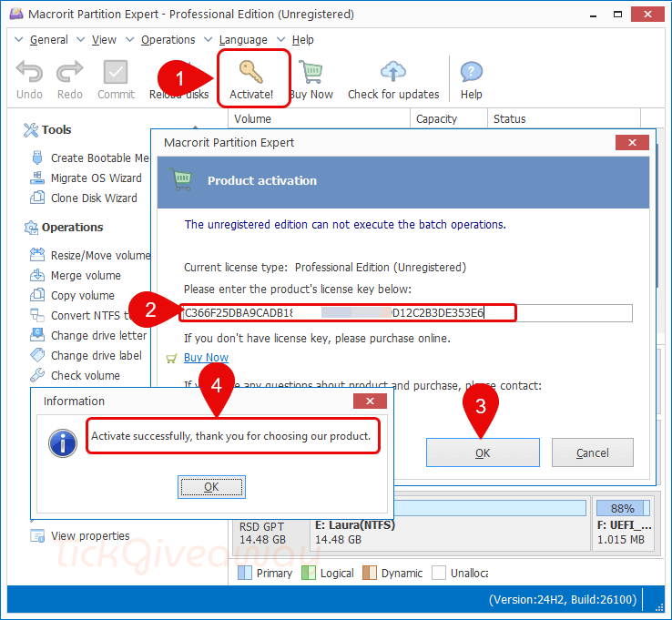Screen dimensions: 672x620
Task: Click the Commit checkmark icon
Action: tap(116, 72)
